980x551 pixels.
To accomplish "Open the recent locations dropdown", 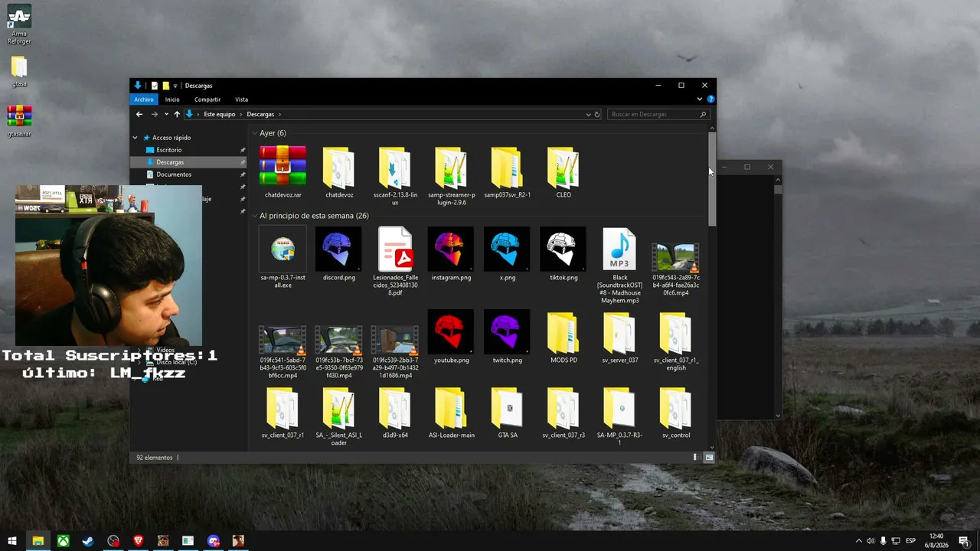I will (166, 114).
